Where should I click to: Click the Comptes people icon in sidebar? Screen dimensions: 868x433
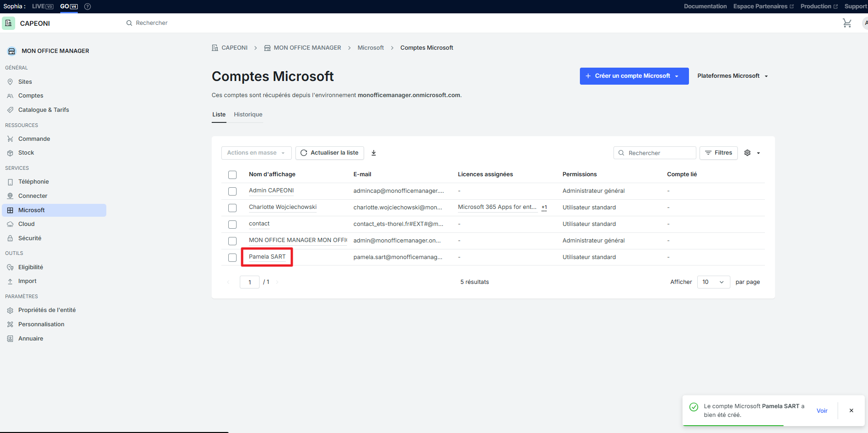pos(10,96)
